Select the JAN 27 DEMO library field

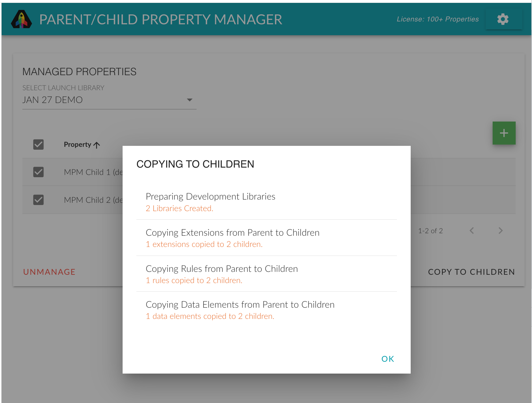[x=109, y=100]
